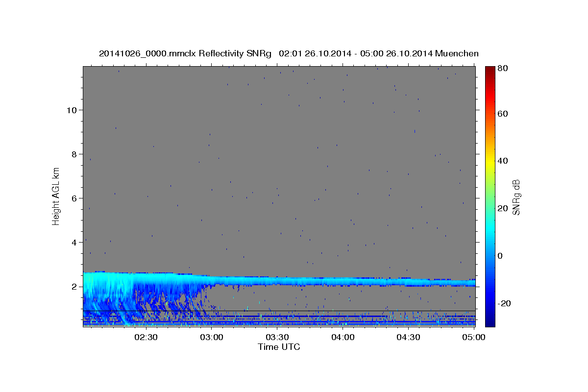This screenshot has width=588, height=392.
Task: Click the colorbar value 0
Action: 501,256
